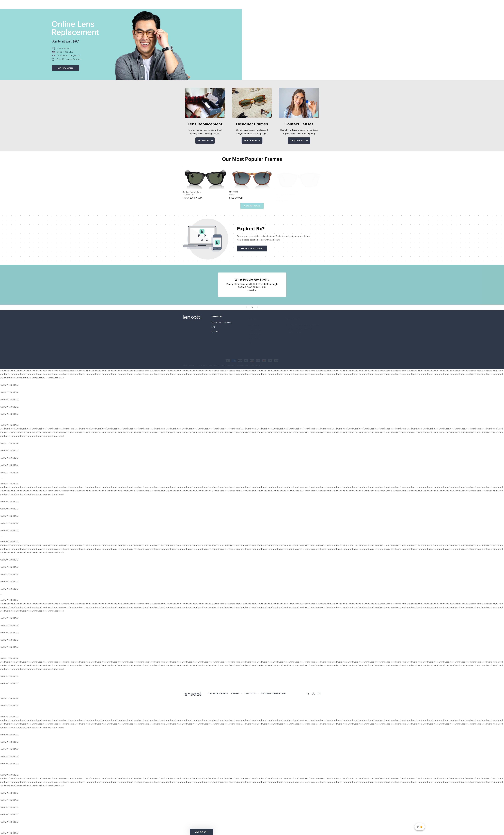Image resolution: width=504 pixels, height=835 pixels.
Task: Click the Designer Frames card heading
Action: tap(252, 124)
